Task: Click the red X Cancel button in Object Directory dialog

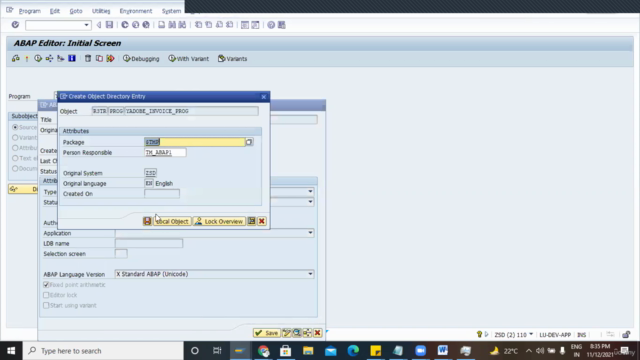Action: pos(262,221)
